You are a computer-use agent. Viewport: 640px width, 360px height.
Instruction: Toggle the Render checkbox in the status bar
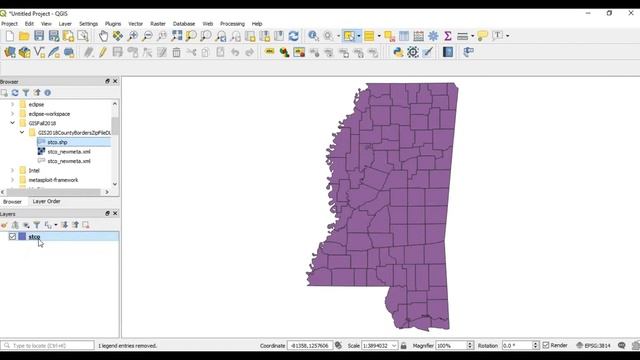click(x=546, y=345)
